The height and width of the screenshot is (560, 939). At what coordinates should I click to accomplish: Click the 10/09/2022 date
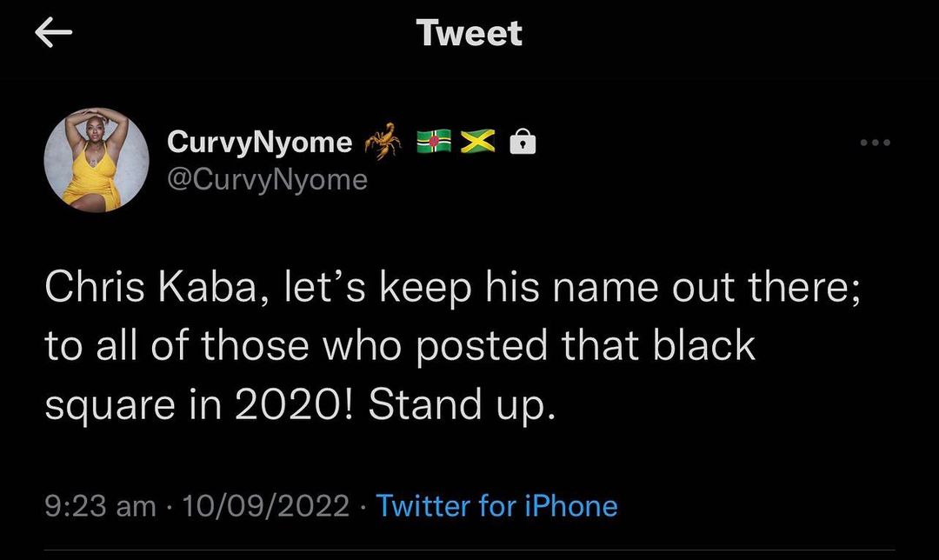tap(264, 505)
